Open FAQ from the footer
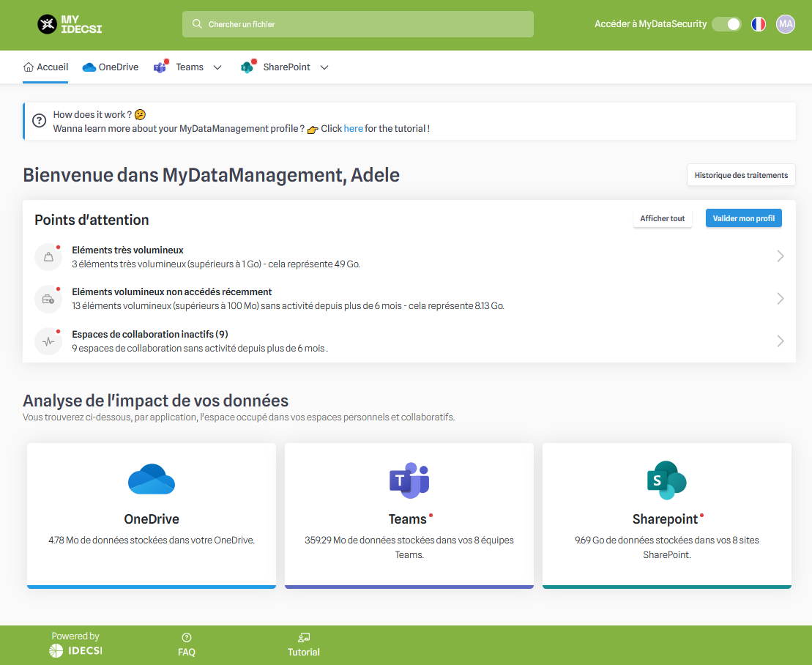Viewport: 812px width, 665px height. [187, 652]
